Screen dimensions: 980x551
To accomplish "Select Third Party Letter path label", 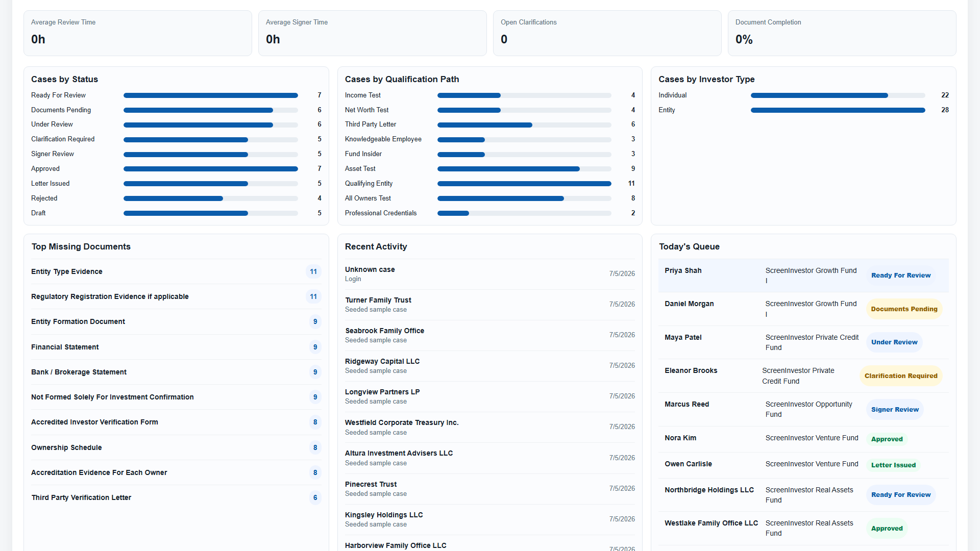I will 370,124.
